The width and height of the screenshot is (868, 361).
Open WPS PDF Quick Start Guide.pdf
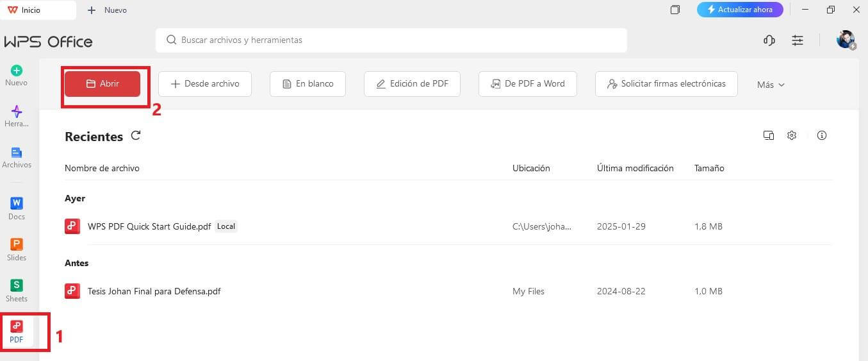tap(149, 226)
